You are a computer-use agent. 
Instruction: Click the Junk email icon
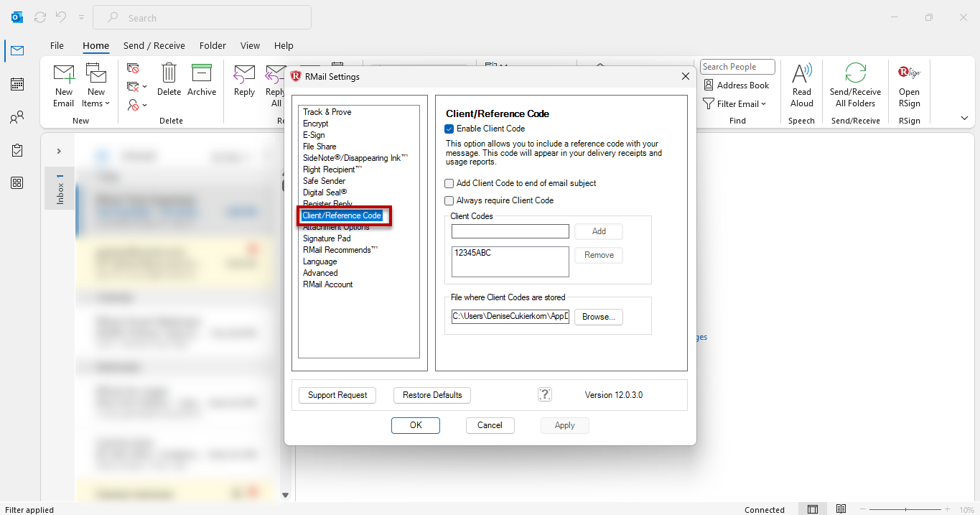[133, 105]
